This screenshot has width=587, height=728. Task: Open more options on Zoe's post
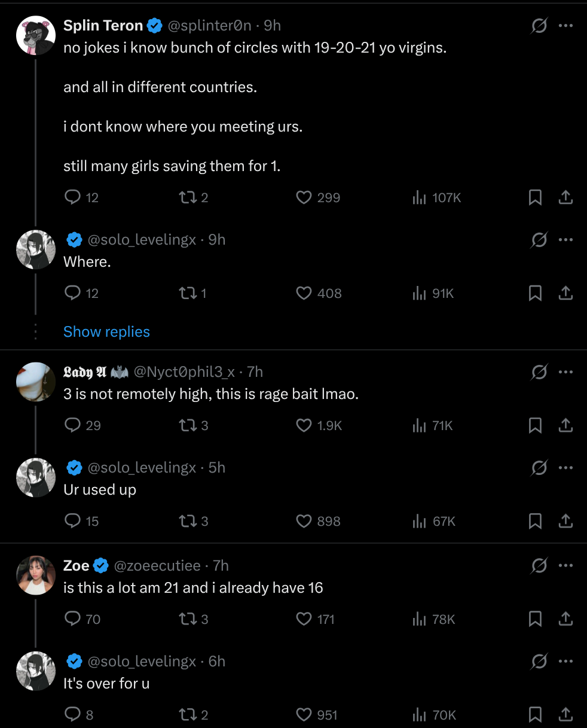pyautogui.click(x=565, y=566)
